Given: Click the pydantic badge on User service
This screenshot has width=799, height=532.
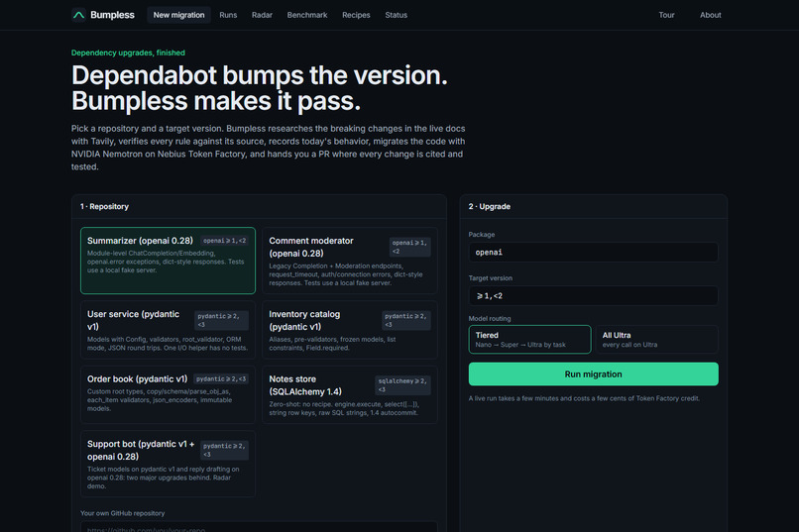Looking at the screenshot, I should click(x=222, y=320).
